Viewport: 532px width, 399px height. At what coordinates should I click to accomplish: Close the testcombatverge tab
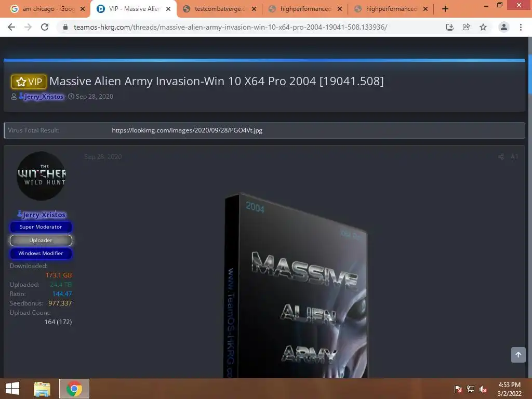tap(254, 9)
